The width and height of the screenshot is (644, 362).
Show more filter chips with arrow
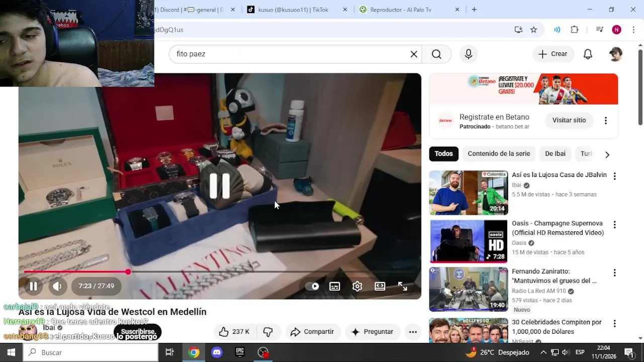click(x=607, y=154)
